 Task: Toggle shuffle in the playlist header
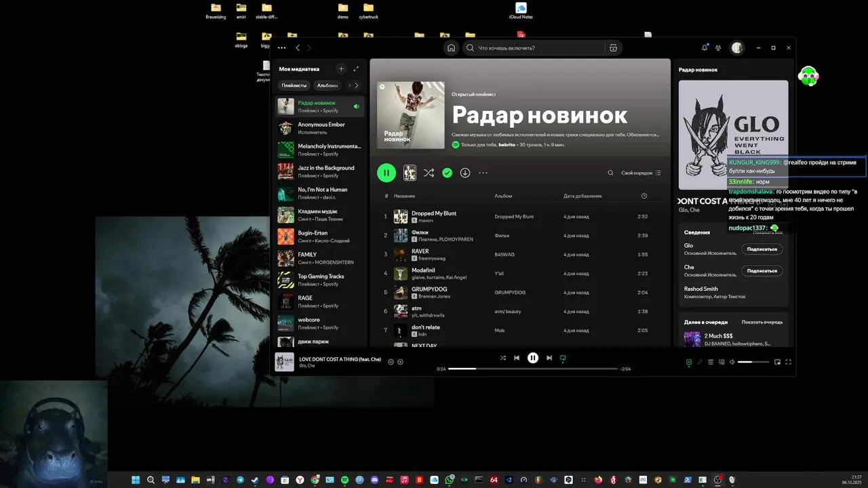point(429,173)
